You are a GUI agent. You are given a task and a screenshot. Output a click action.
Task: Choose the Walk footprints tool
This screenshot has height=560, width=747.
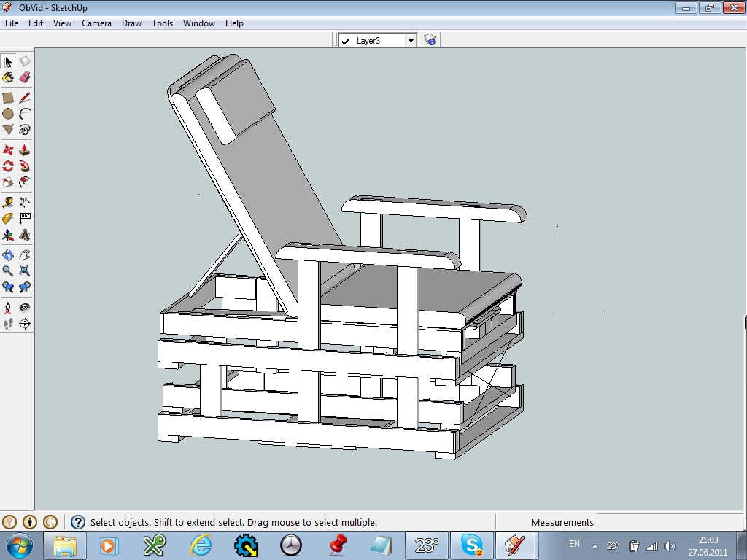[8, 324]
